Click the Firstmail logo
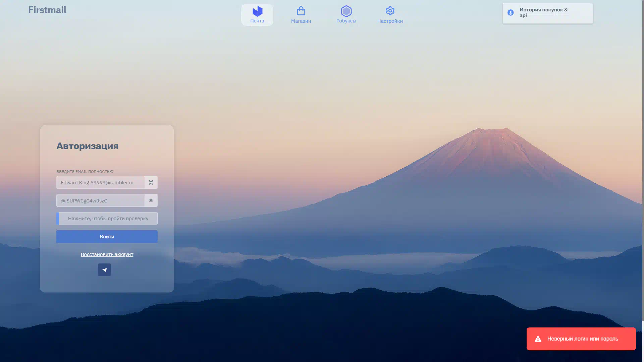This screenshot has height=362, width=644. pyautogui.click(x=47, y=10)
